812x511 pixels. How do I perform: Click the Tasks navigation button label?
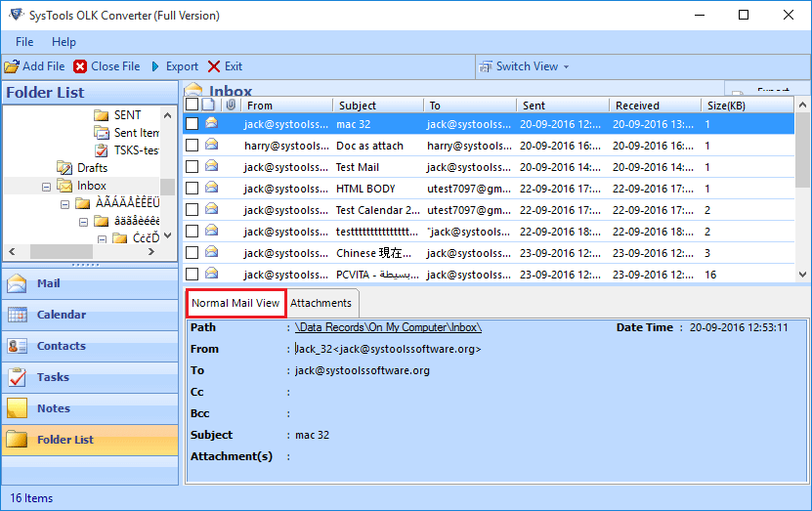pos(53,377)
